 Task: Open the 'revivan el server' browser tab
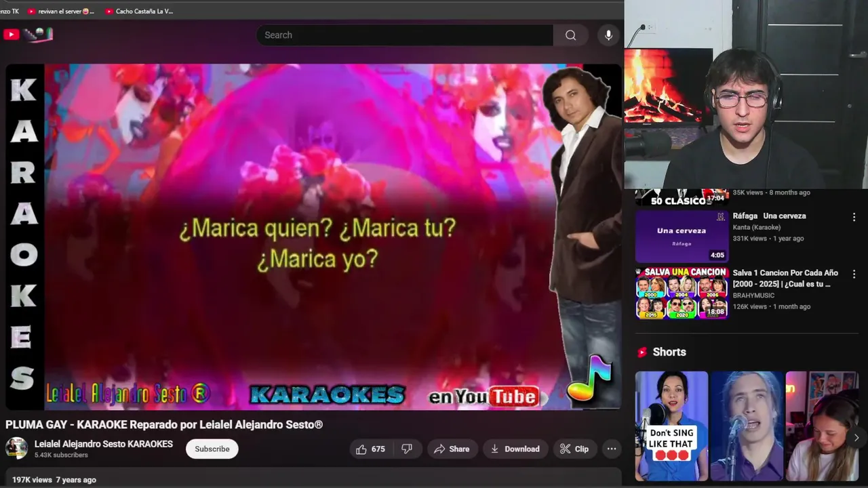click(x=61, y=11)
